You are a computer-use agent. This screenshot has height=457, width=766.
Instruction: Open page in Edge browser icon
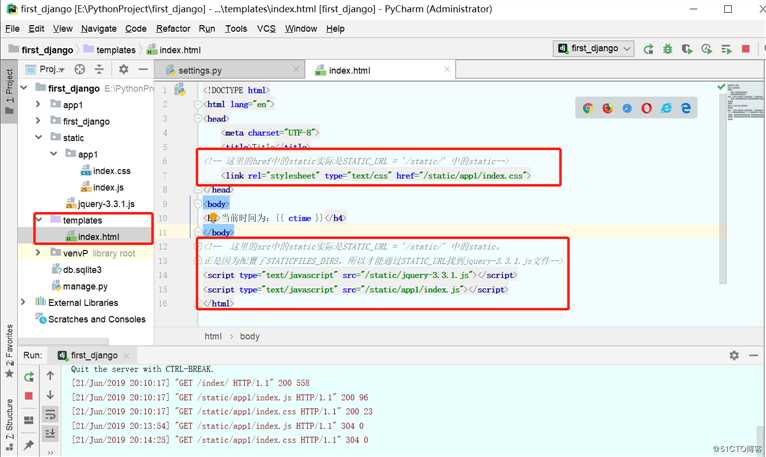coord(686,108)
